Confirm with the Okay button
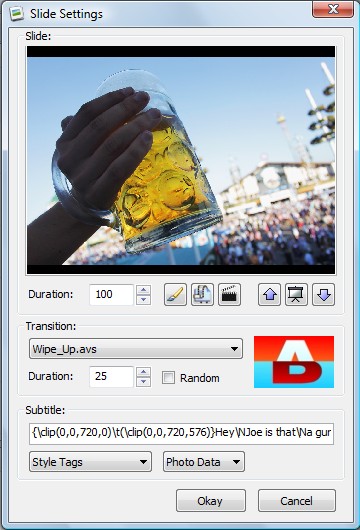 point(211,501)
